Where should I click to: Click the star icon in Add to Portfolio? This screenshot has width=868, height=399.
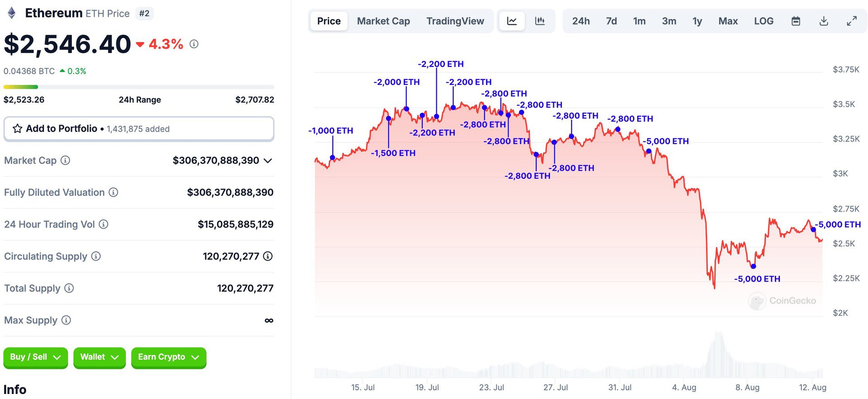pyautogui.click(x=18, y=129)
